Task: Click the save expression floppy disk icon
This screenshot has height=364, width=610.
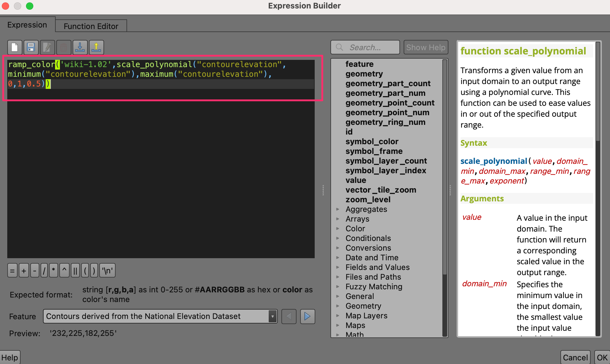Action: tap(31, 47)
